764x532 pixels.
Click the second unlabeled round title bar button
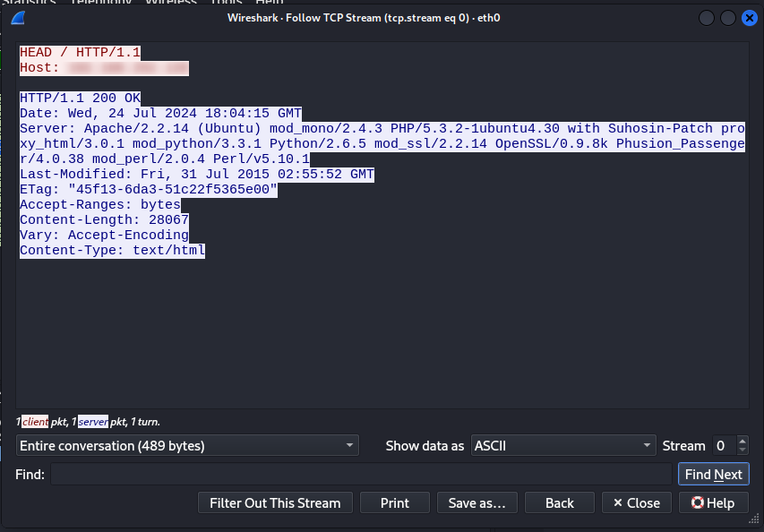(x=728, y=18)
